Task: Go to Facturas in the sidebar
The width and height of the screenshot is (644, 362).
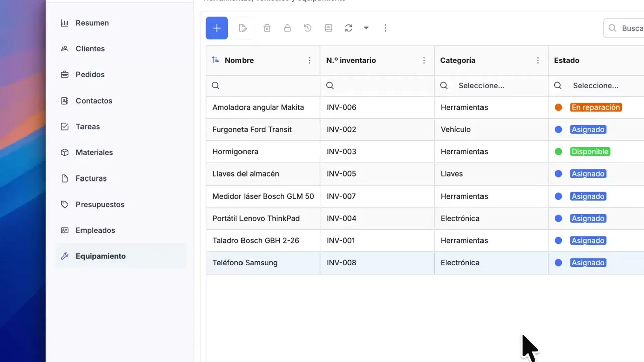Action: point(91,178)
